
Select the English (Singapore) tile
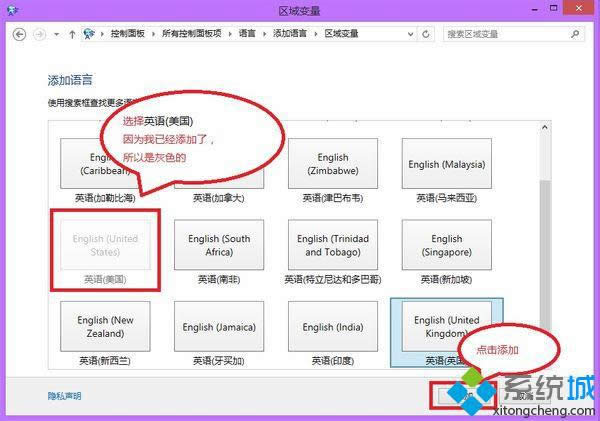tap(447, 245)
